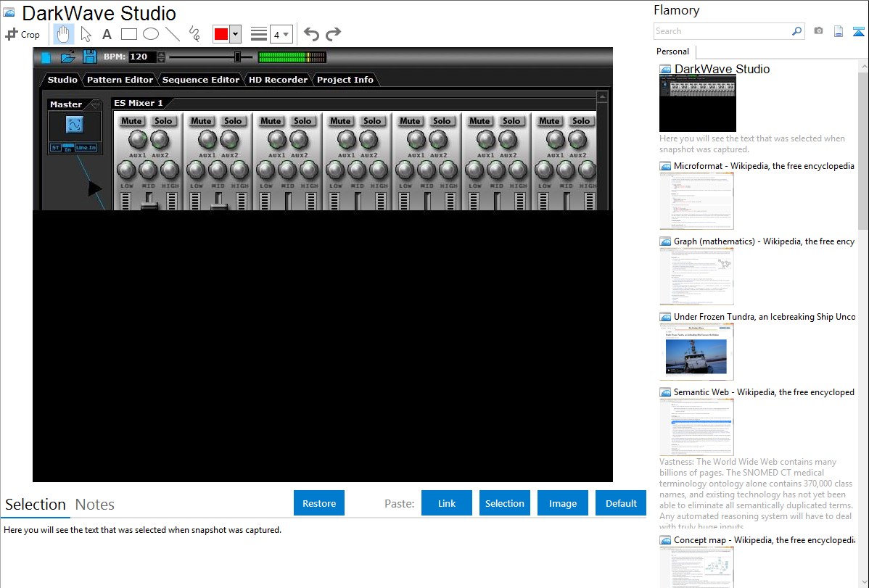Click the blue up-arrow icon in Flamory panel
The height and width of the screenshot is (588, 869).
point(858,31)
